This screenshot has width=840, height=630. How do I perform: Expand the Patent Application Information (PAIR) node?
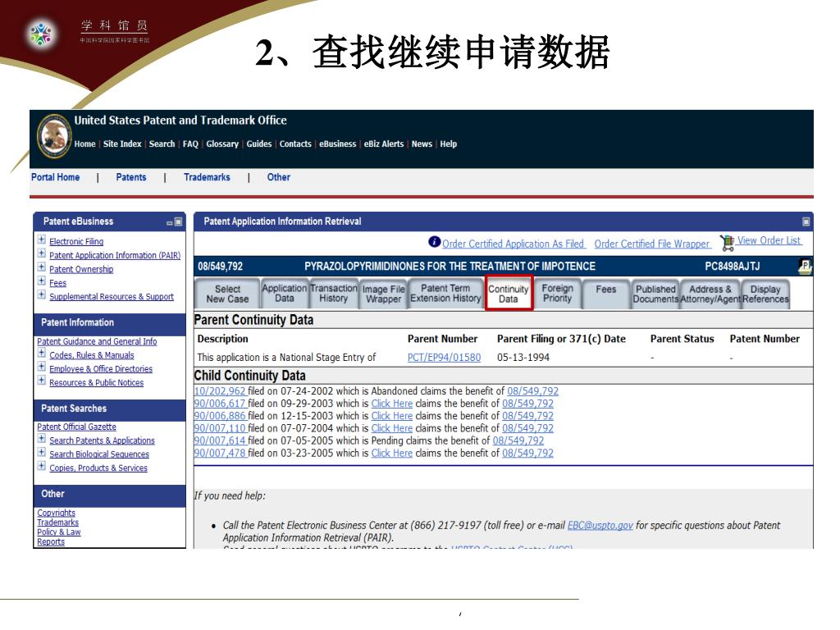(x=41, y=253)
